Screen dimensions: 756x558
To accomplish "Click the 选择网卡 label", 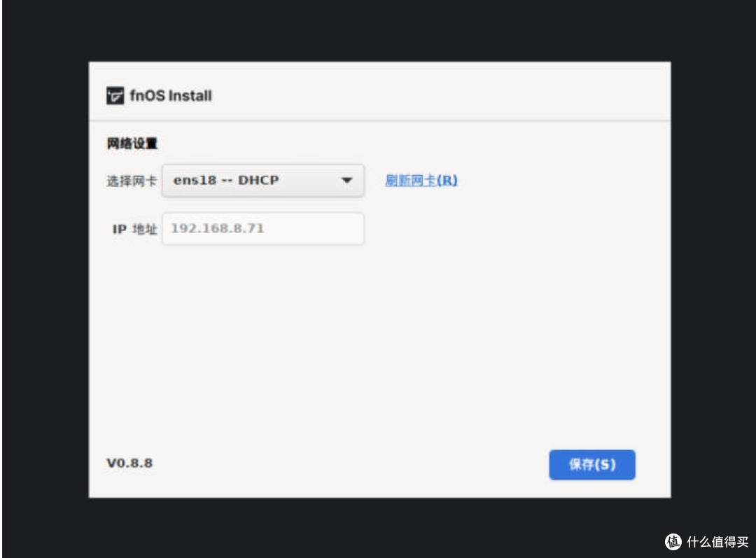I will (x=132, y=181).
